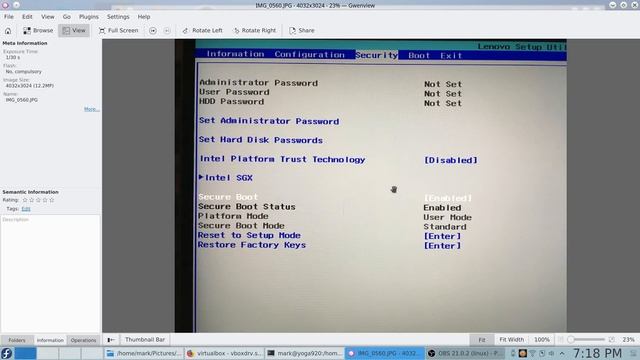Click the orange system tray icon
The image size is (640, 360).
tap(522, 353)
